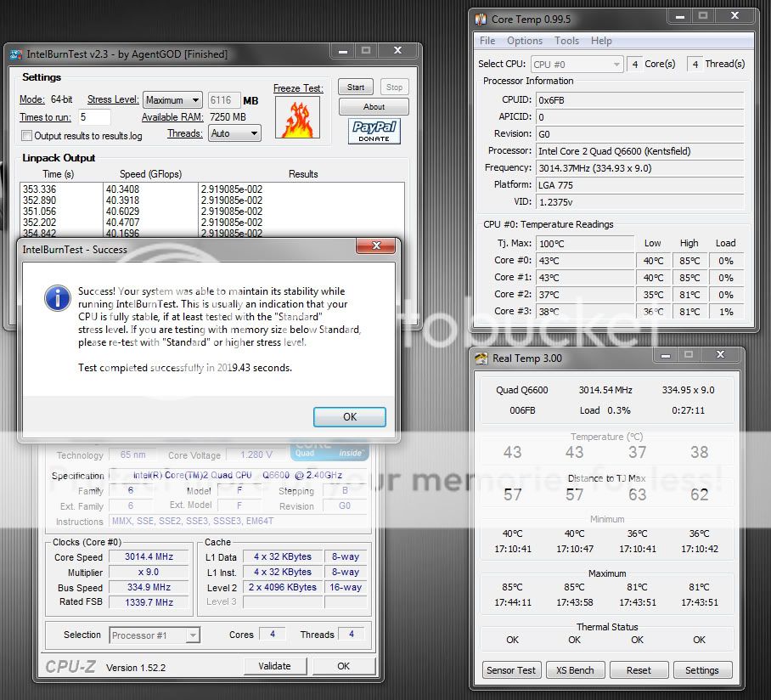Click the Core Temp title bar icon
771x700 pixels.
(481, 20)
